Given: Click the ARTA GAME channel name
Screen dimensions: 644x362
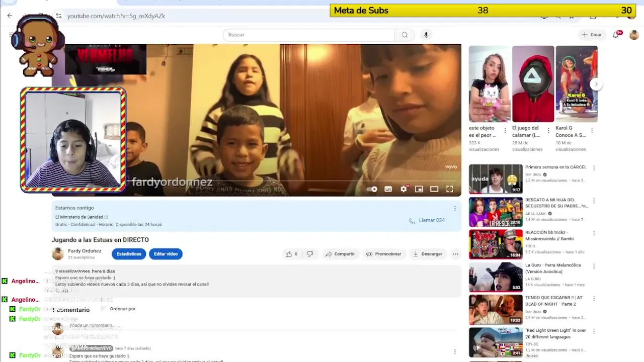Looking at the screenshot, I should pyautogui.click(x=536, y=214).
